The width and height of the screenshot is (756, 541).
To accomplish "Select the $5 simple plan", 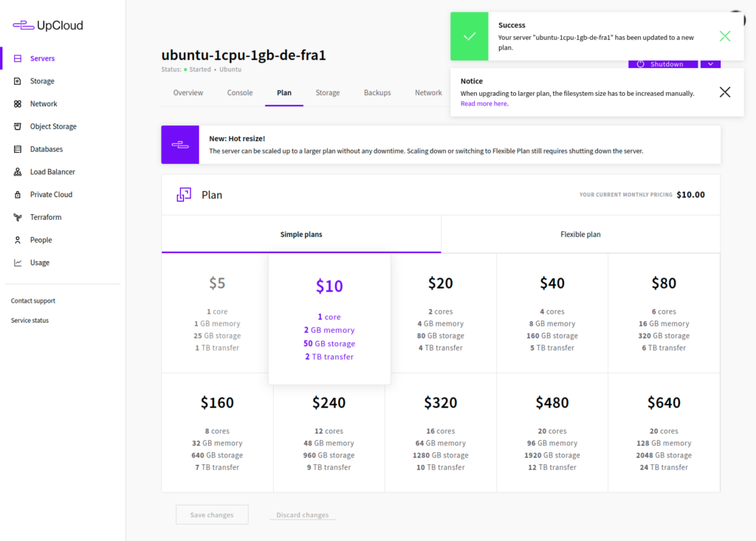I will [x=217, y=314].
